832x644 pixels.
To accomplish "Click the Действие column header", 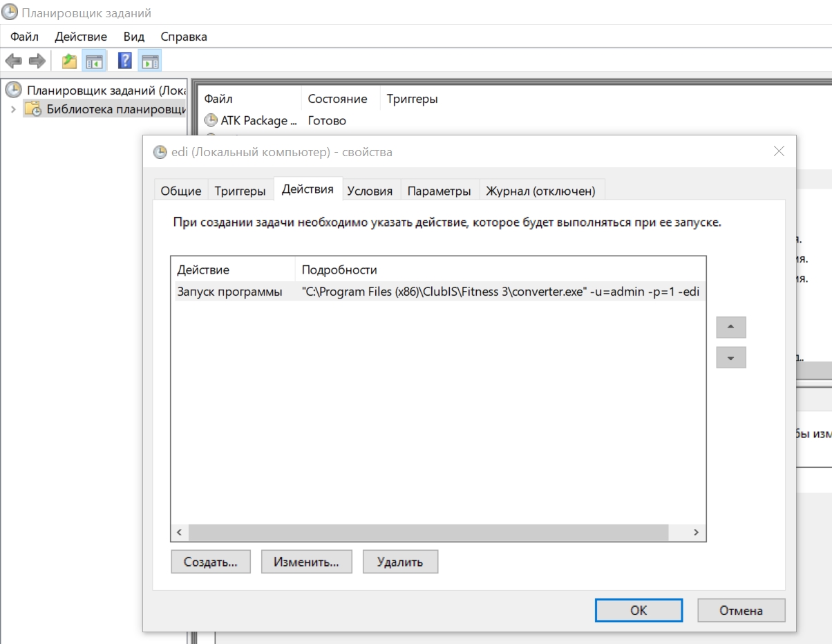I will [233, 269].
